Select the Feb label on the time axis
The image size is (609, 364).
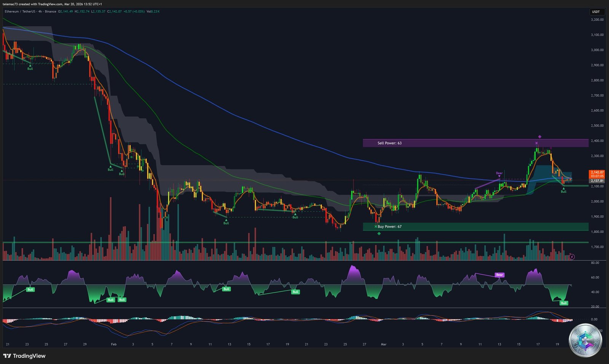(x=113, y=343)
